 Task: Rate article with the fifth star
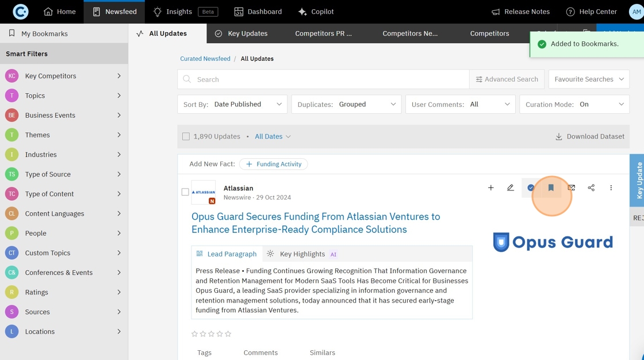pos(228,334)
